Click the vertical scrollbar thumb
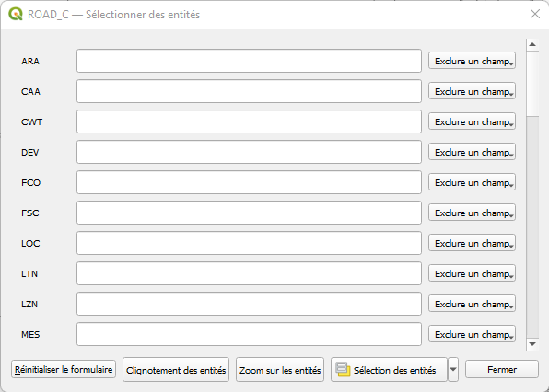Image resolution: width=549 pixels, height=392 pixels. [x=532, y=83]
